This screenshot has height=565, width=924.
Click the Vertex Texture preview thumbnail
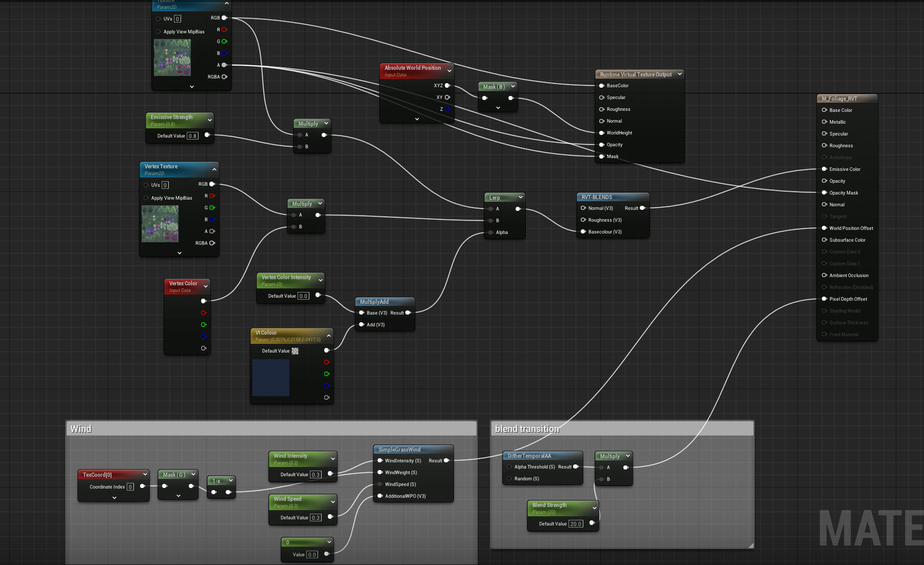[x=160, y=224]
